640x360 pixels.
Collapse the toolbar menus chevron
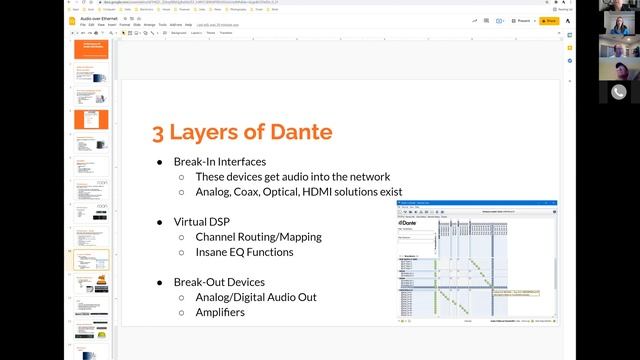(559, 33)
